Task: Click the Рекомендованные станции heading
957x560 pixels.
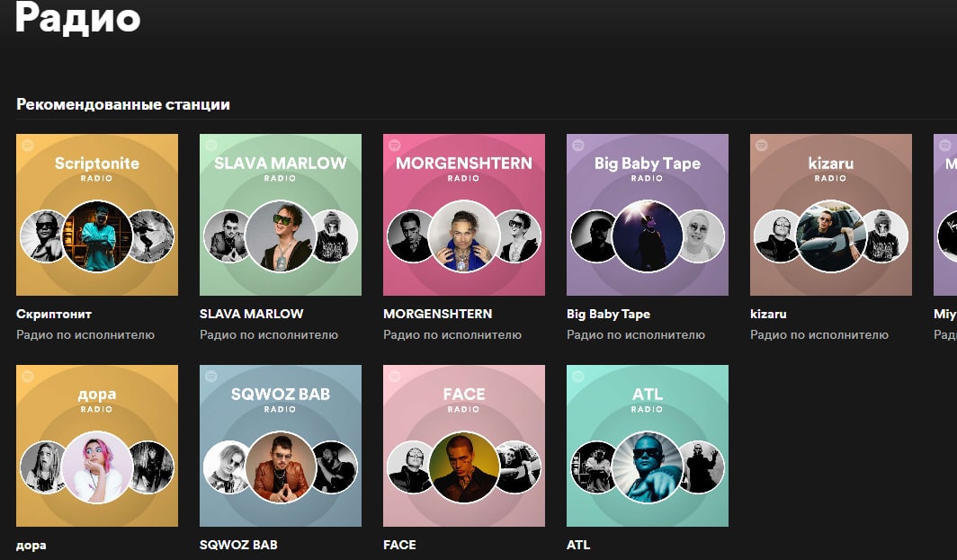Action: coord(123,105)
